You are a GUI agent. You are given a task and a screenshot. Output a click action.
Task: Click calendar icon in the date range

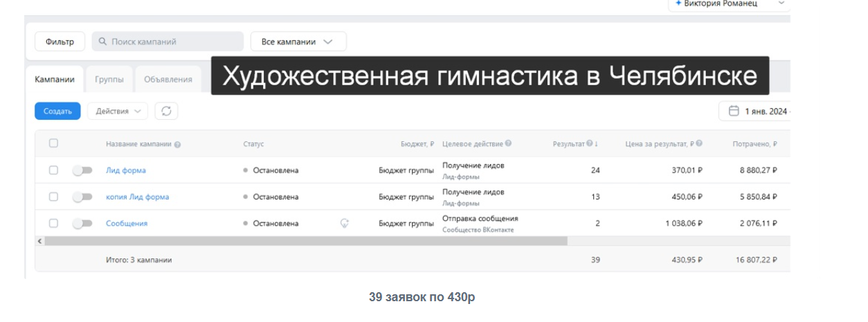(x=734, y=111)
